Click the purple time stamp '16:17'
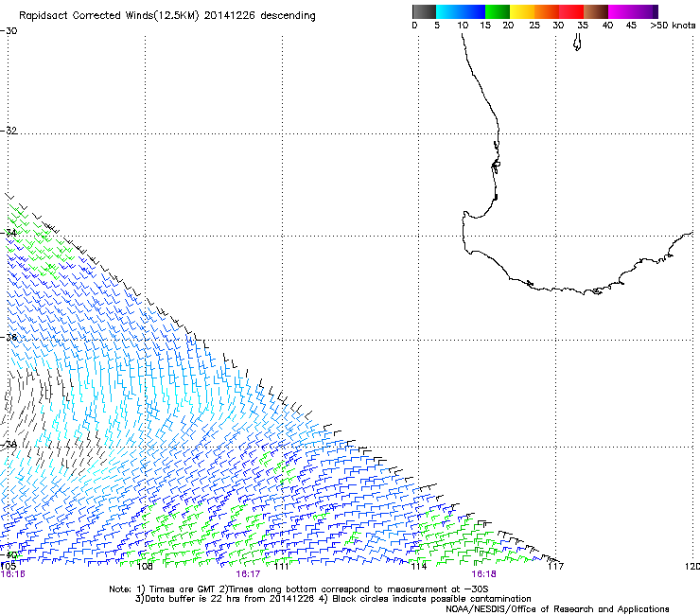Image resolution: width=700 pixels, height=615 pixels. pos(248,574)
